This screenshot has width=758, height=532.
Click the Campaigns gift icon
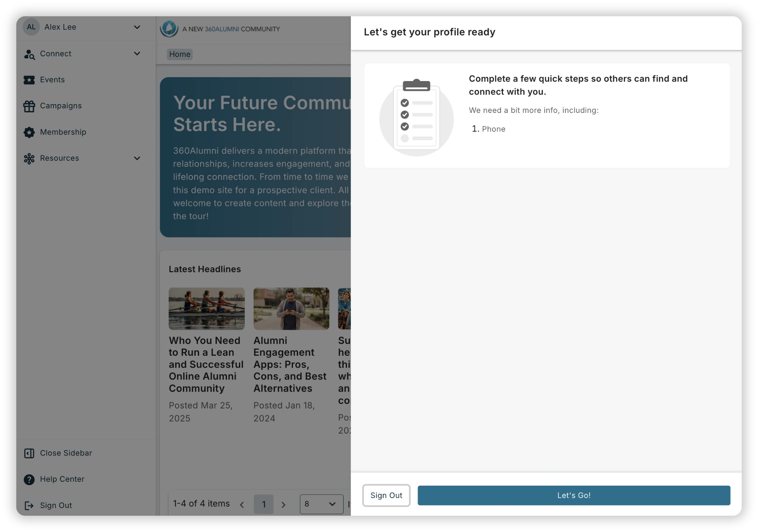29,106
